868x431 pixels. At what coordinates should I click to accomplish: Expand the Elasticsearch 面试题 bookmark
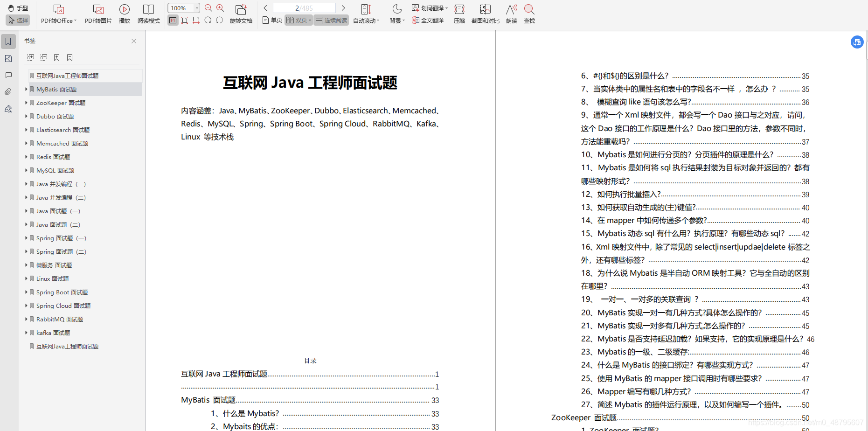[x=26, y=130]
